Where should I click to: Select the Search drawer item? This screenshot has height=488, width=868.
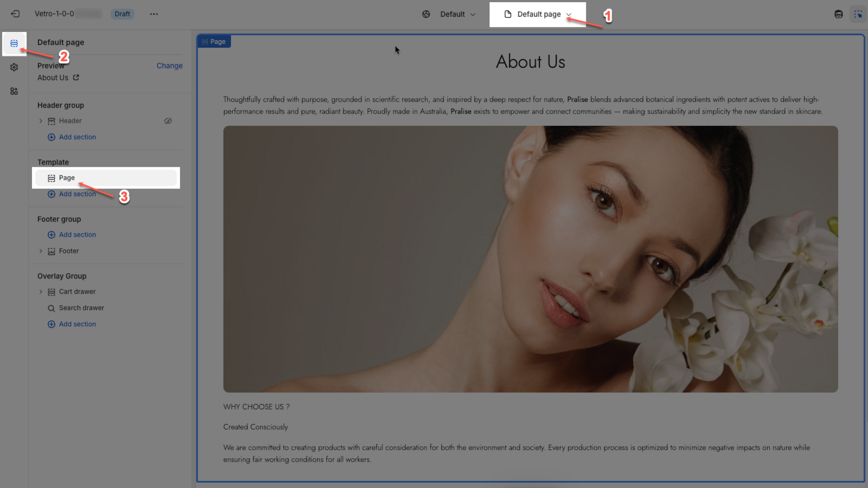tap(81, 308)
